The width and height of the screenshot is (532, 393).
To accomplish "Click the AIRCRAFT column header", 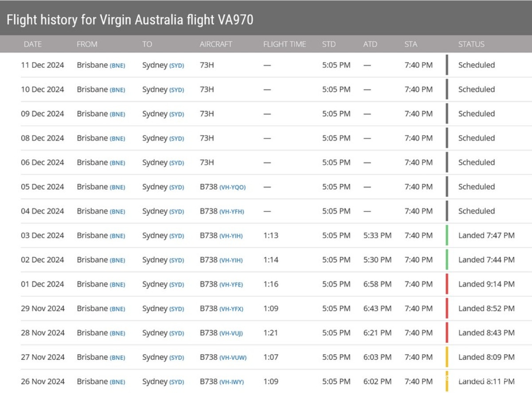I will 216,44.
